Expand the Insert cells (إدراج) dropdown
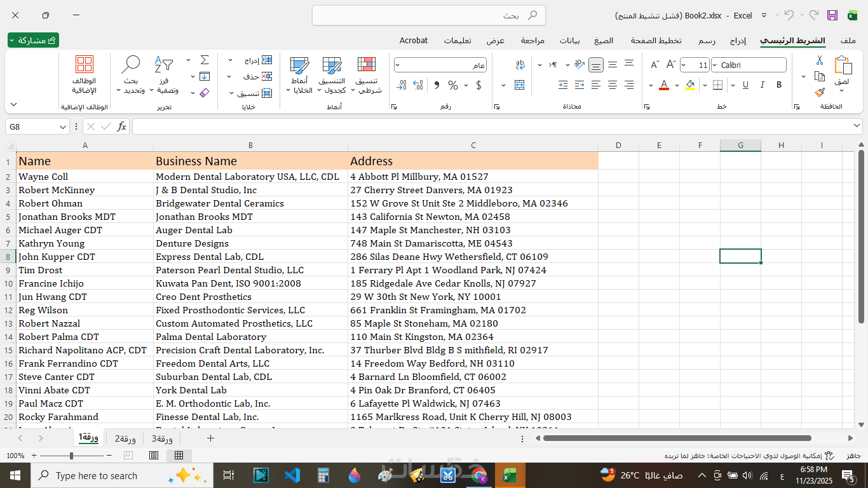868x488 pixels. (x=230, y=60)
